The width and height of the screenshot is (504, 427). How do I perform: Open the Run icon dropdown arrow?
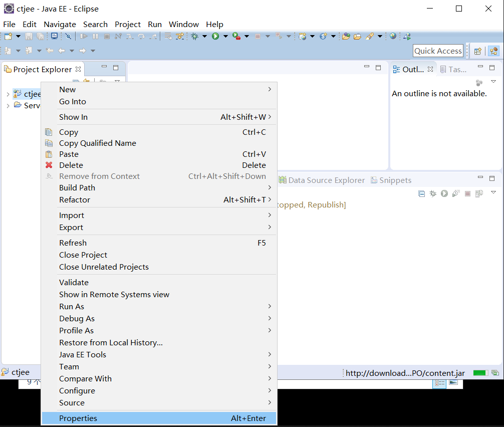coord(225,36)
